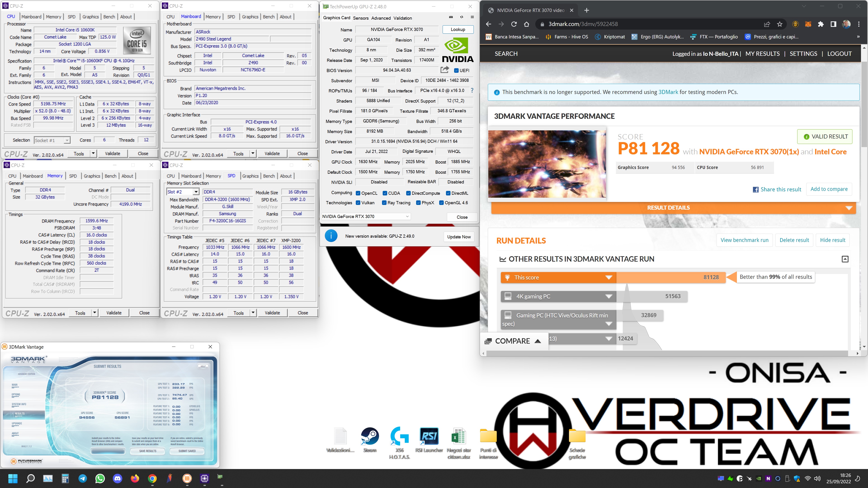
Task: Click the NVIDIA tray icon
Action: coord(759,478)
